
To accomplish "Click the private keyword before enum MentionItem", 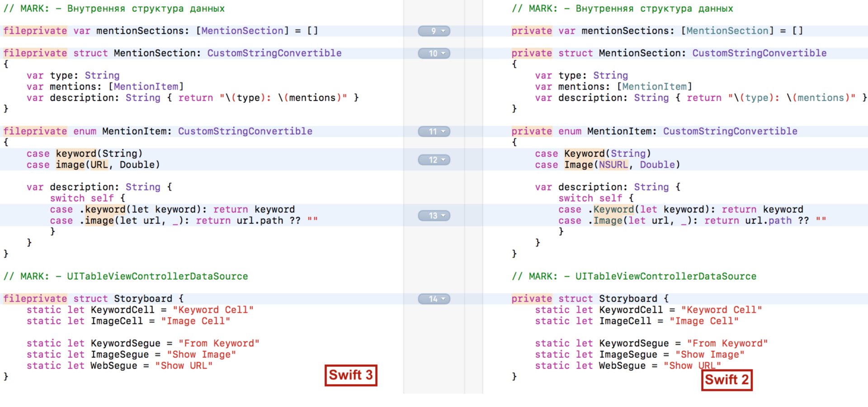I will tap(531, 131).
